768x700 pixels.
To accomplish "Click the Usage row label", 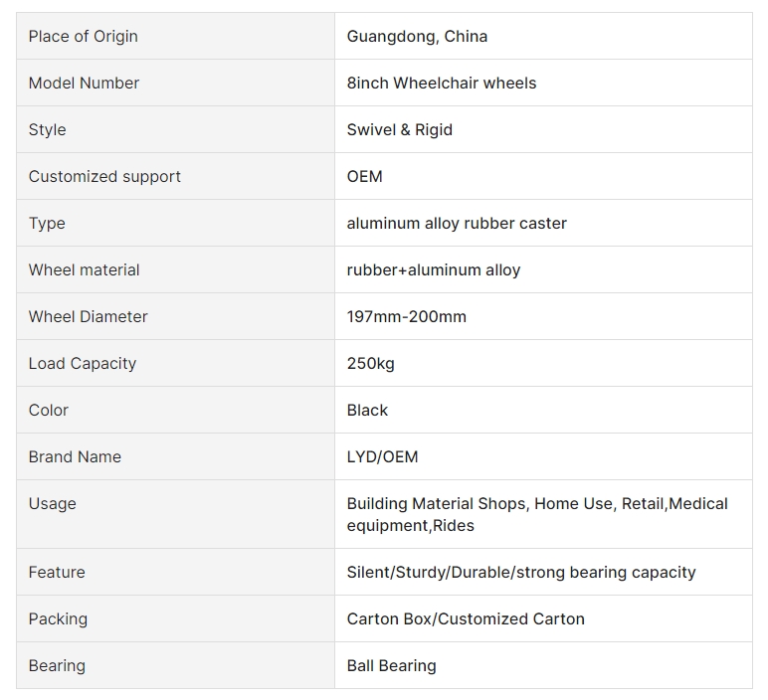I will click(x=53, y=504).
